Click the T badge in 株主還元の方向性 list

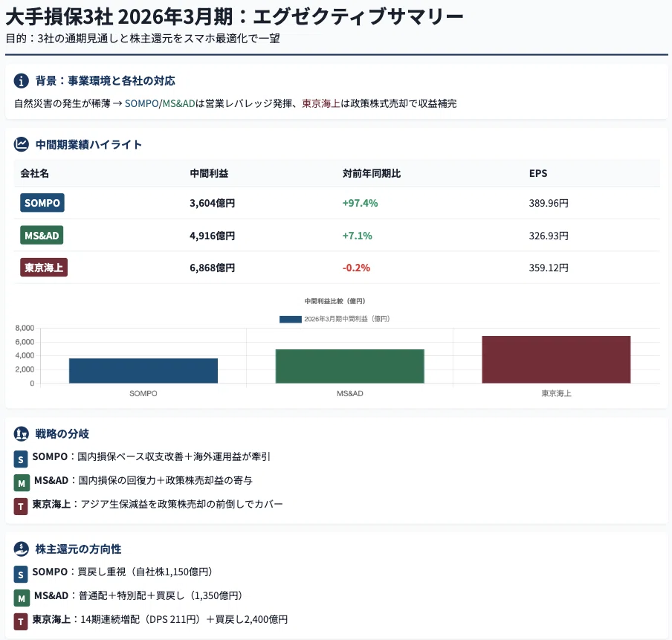21,621
